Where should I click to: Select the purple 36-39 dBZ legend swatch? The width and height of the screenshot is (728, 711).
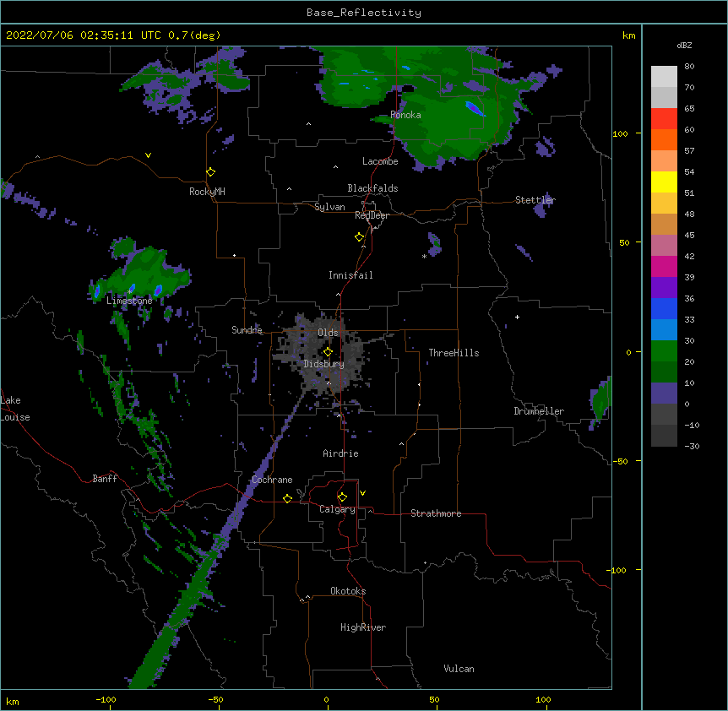click(664, 288)
